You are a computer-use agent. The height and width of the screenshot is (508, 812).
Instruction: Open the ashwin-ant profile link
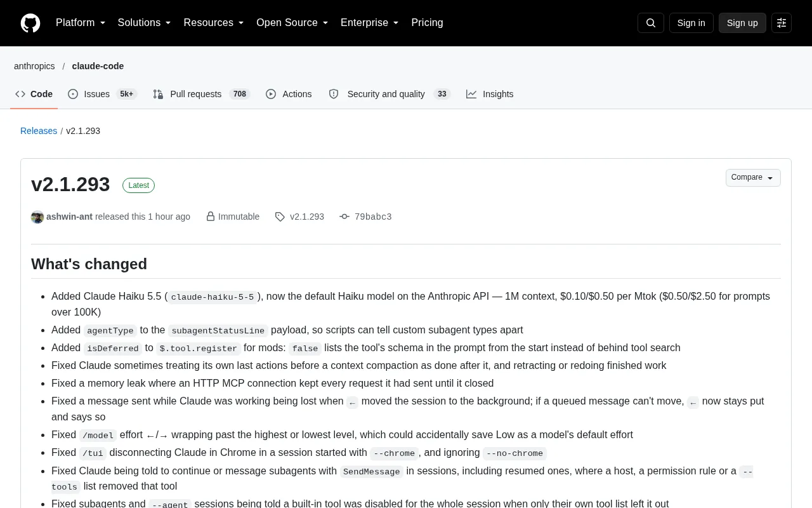tap(69, 217)
